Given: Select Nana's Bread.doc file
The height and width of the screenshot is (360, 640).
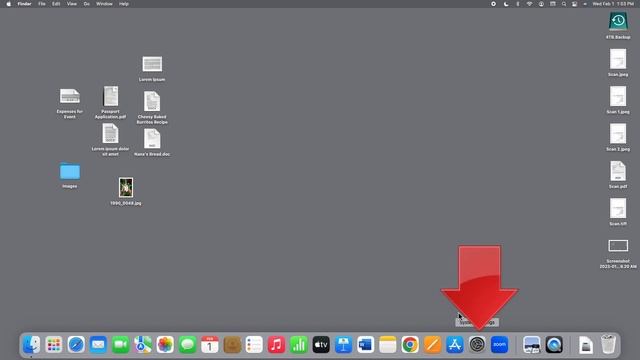Looking at the screenshot, I should [152, 139].
